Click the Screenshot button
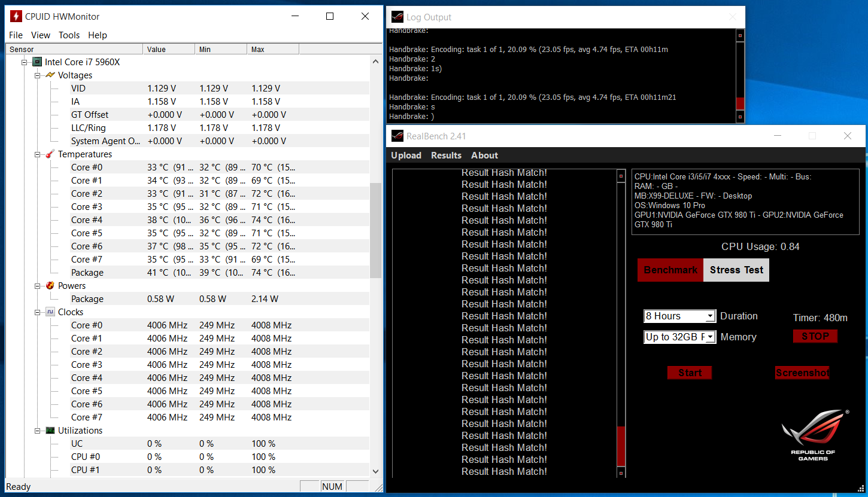Image resolution: width=868 pixels, height=497 pixels. [x=802, y=373]
